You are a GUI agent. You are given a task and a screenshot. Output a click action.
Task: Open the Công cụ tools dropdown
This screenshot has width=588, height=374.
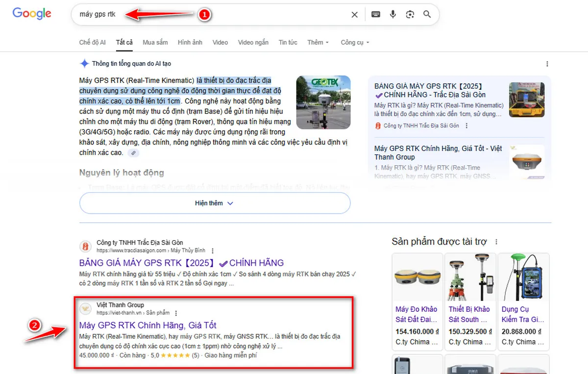click(x=355, y=43)
